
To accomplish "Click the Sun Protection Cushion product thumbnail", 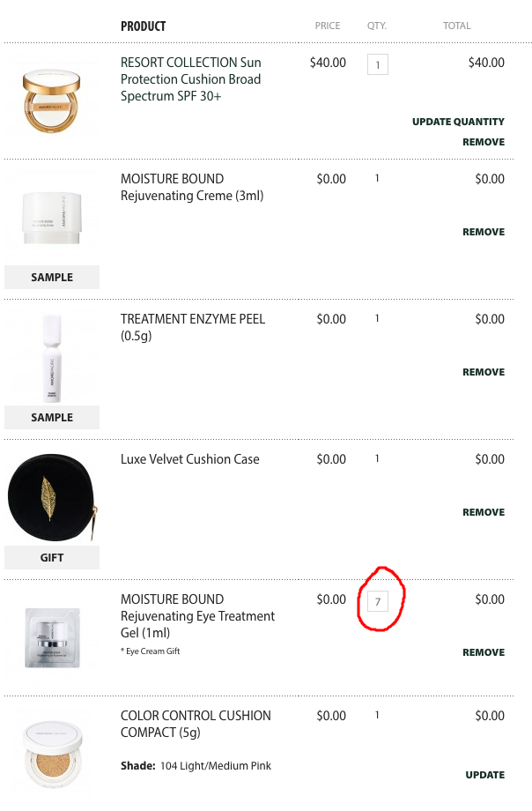I will pyautogui.click(x=52, y=100).
